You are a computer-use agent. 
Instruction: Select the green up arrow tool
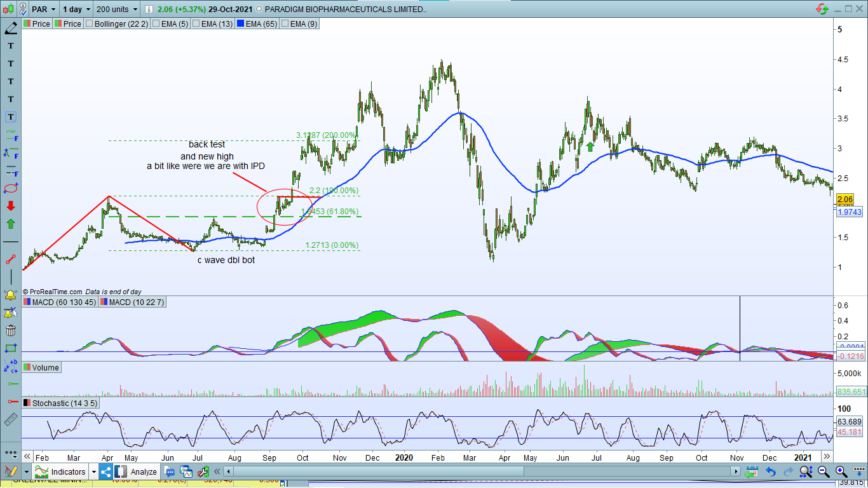[x=11, y=224]
